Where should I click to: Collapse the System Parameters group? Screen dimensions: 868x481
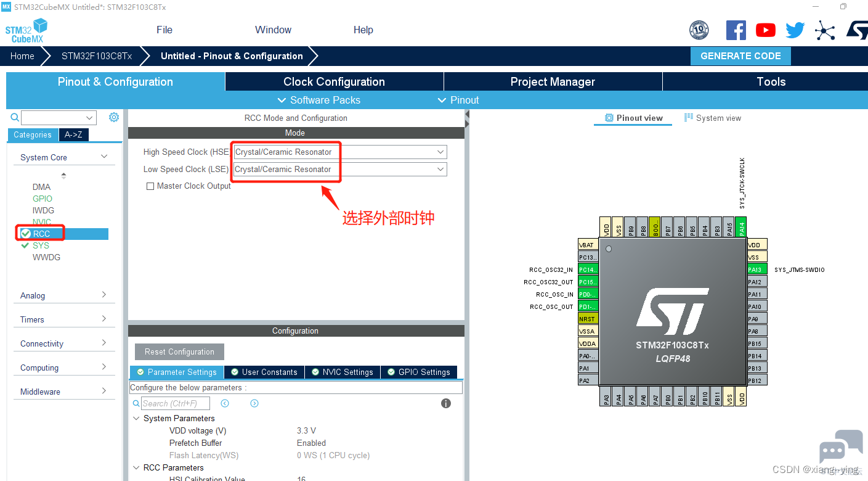coord(136,418)
